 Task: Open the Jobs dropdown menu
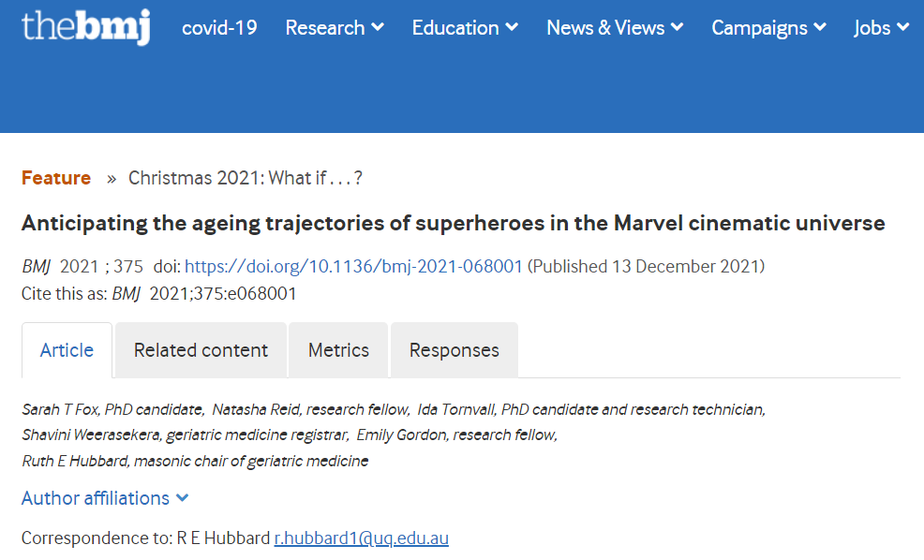pyautogui.click(x=881, y=28)
